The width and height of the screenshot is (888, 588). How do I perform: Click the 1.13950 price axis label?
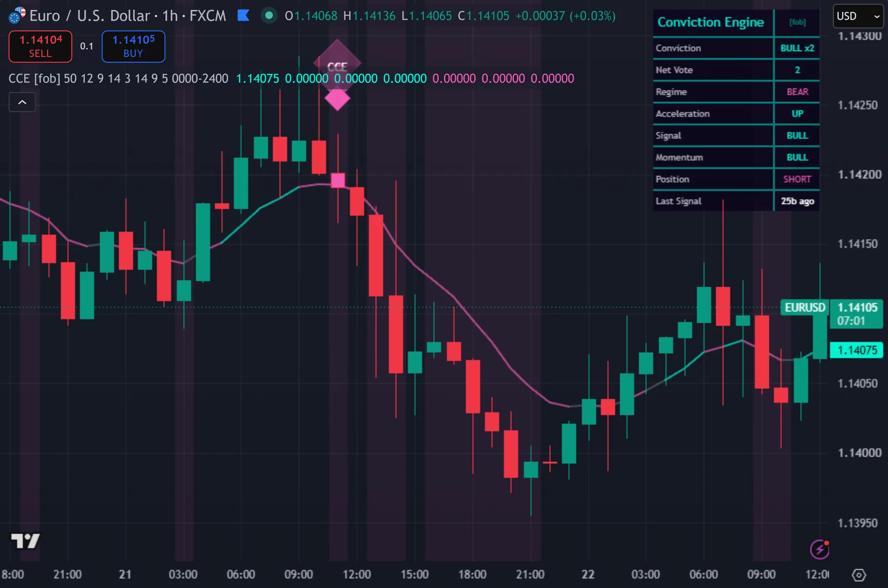(x=857, y=523)
